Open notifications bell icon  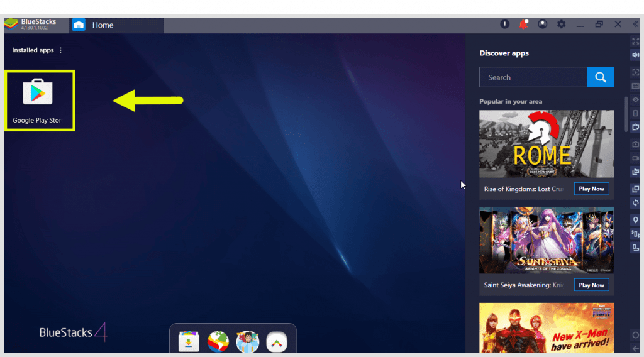523,25
